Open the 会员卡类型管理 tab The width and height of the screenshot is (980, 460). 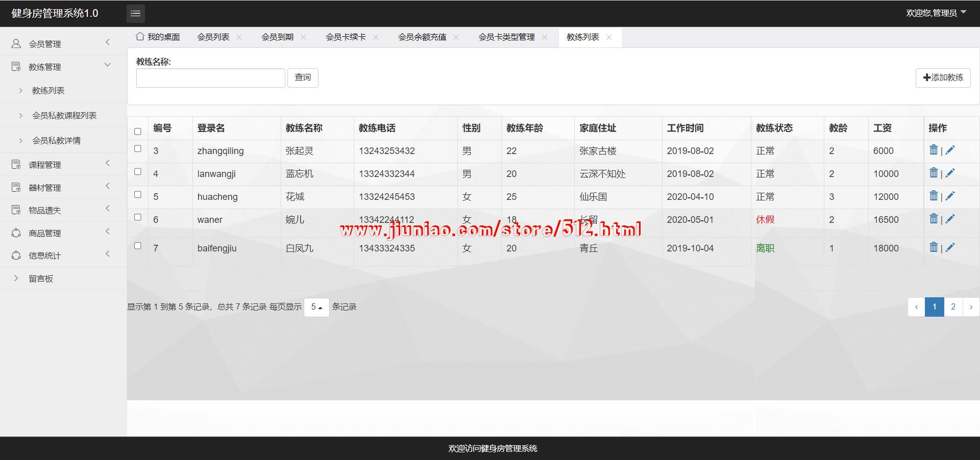(x=506, y=37)
